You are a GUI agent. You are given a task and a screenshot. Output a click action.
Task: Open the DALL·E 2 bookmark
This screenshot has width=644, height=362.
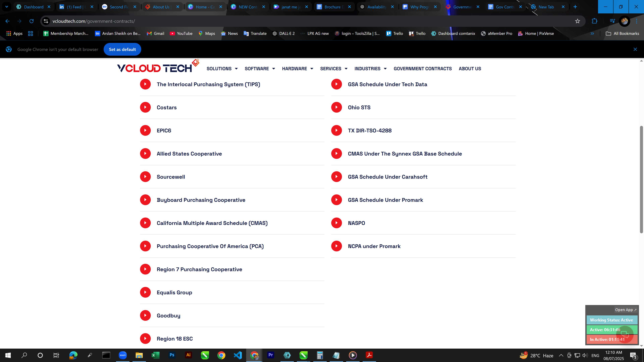(x=283, y=34)
